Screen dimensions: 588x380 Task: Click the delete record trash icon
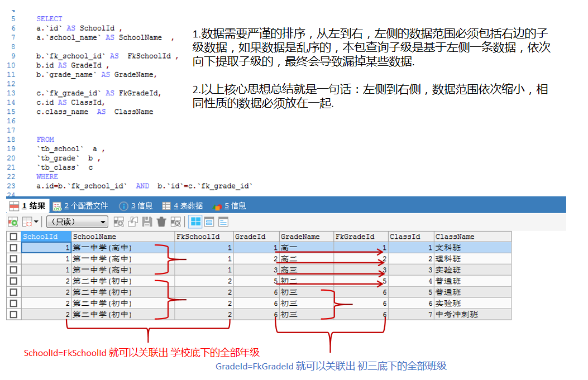tap(160, 222)
